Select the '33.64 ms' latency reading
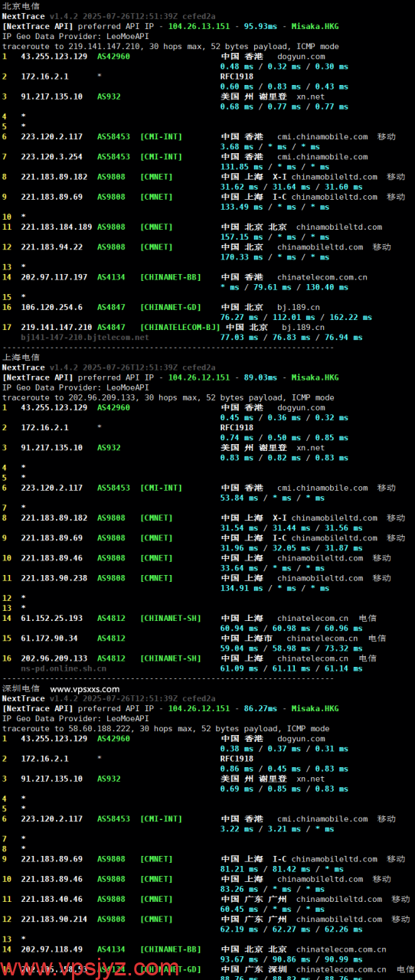The image size is (415, 980). [237, 568]
